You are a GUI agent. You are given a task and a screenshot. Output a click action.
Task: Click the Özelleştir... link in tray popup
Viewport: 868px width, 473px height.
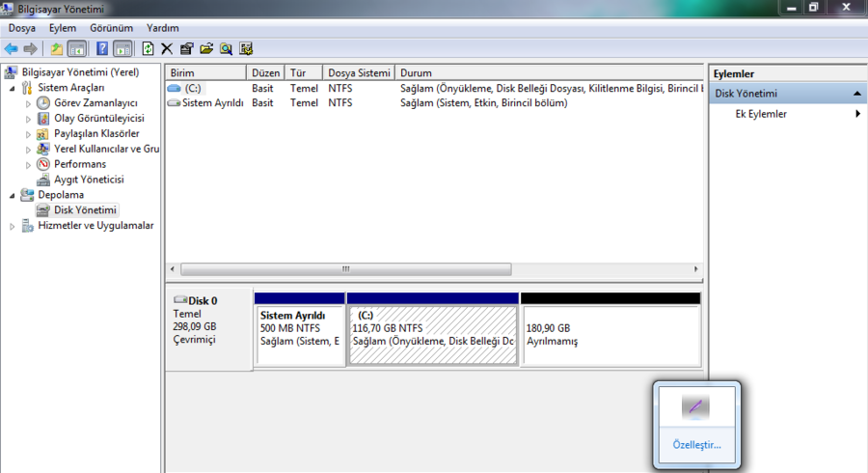[696, 445]
